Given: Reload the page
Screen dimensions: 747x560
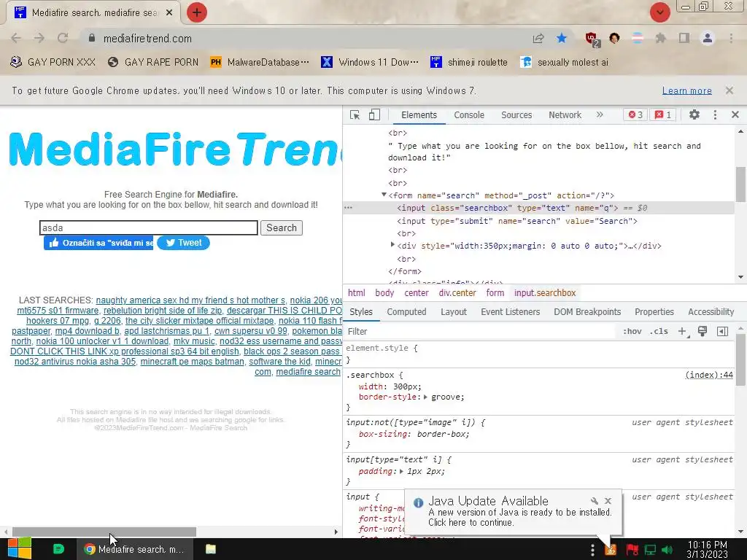Looking at the screenshot, I should pyautogui.click(x=63, y=38).
